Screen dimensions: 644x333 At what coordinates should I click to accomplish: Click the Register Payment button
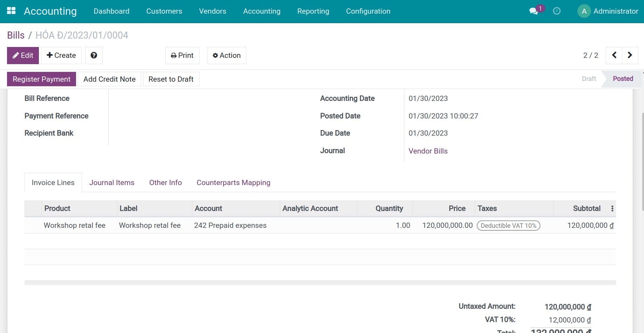click(41, 79)
